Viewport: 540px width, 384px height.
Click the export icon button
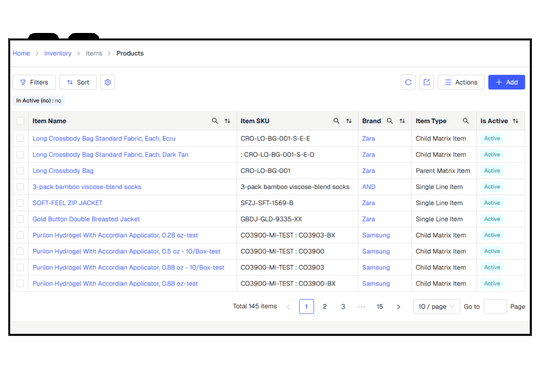(426, 82)
